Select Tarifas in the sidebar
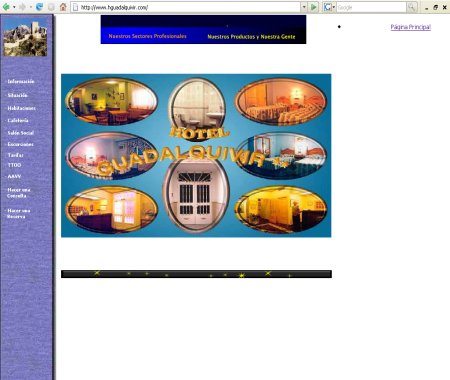 15,155
